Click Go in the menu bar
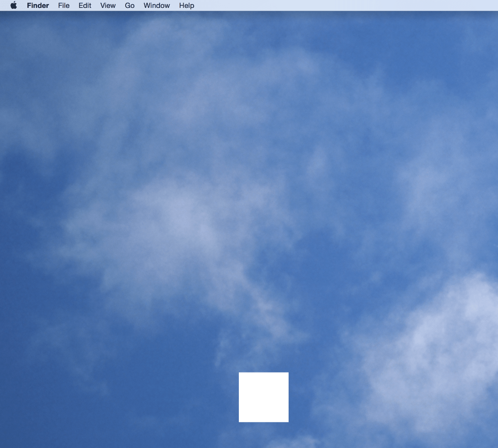This screenshot has width=498, height=448. pos(129,5)
